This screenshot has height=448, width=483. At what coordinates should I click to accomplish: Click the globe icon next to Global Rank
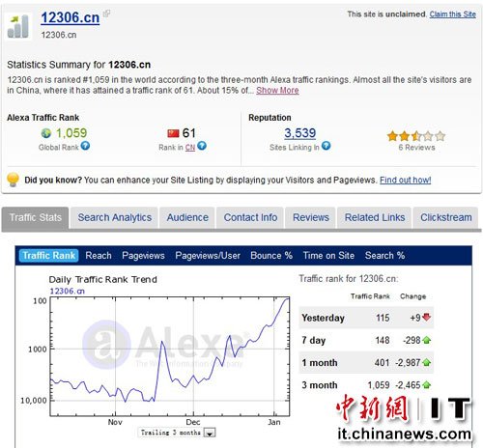point(46,133)
